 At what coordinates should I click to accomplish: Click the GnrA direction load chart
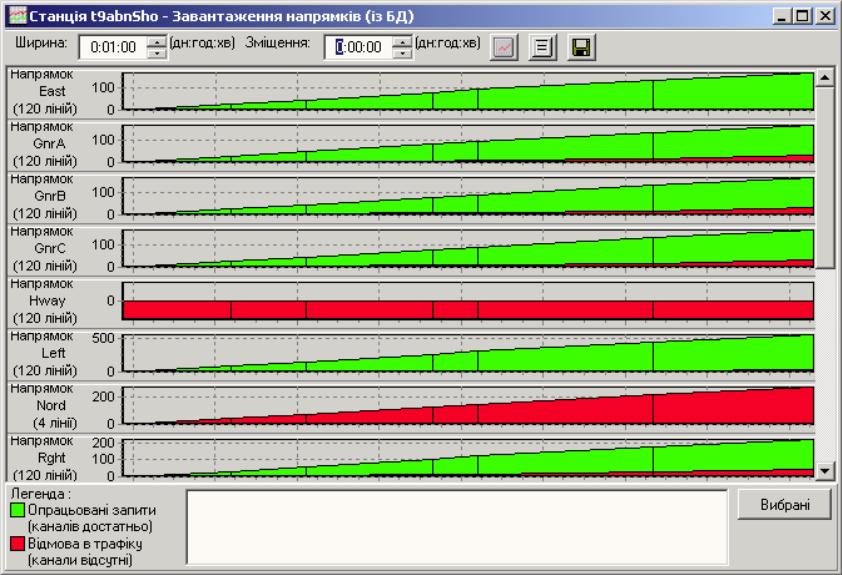pyautogui.click(x=468, y=143)
